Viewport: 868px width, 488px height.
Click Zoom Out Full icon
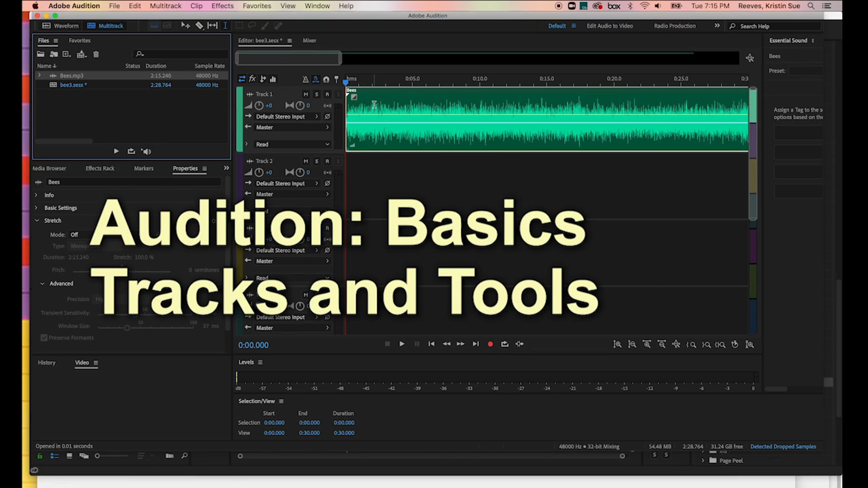click(676, 344)
